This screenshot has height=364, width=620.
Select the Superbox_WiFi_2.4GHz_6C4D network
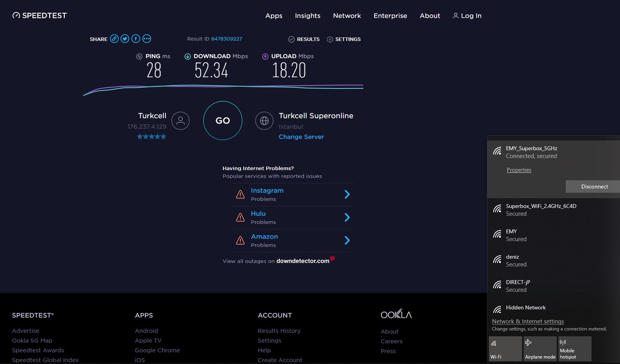click(x=553, y=210)
